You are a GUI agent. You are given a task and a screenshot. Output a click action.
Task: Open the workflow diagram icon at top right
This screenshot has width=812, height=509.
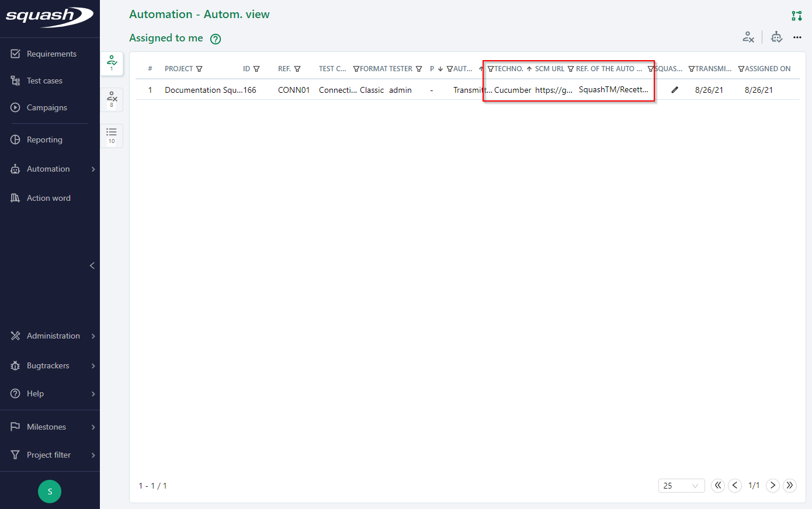point(797,16)
